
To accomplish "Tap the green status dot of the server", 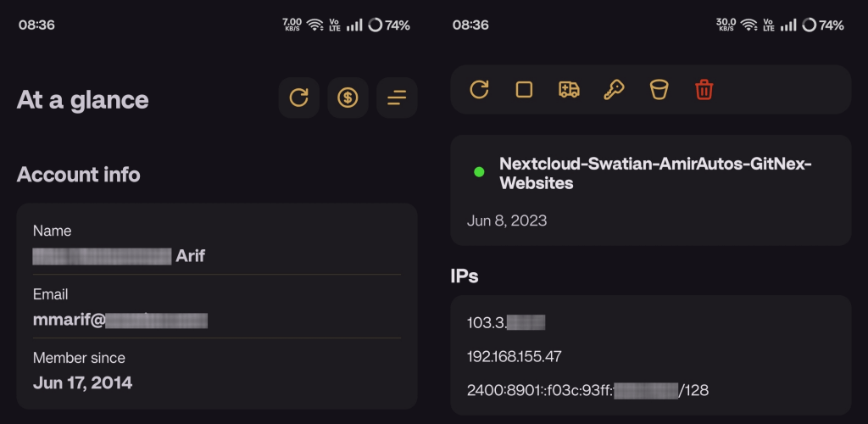I will point(479,172).
